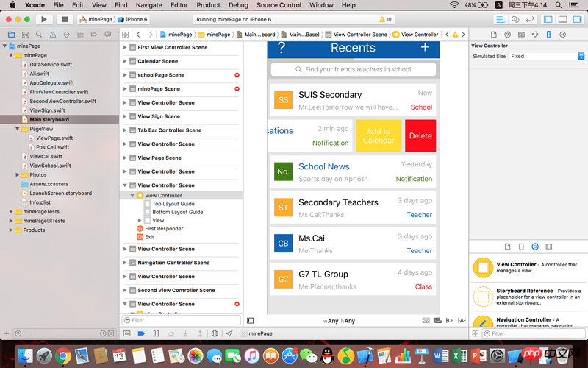This screenshot has height=368, width=588.
Task: Show the File Template library icon
Action: (x=507, y=247)
